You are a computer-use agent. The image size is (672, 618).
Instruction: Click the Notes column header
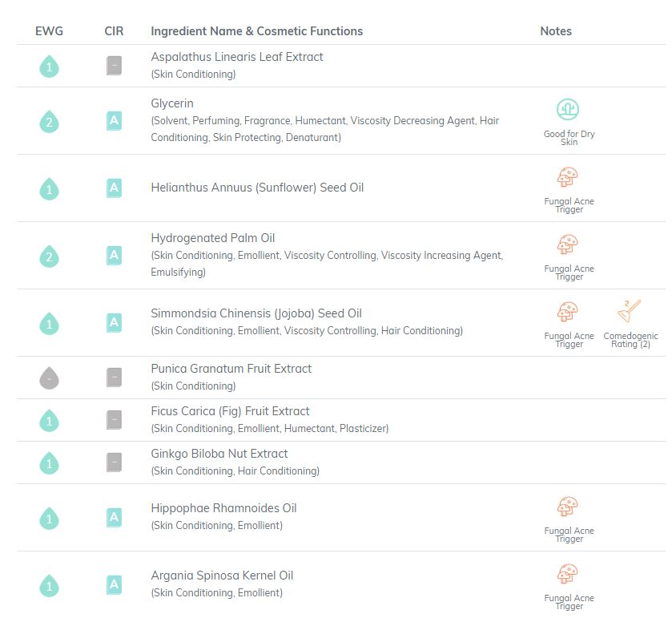556,31
